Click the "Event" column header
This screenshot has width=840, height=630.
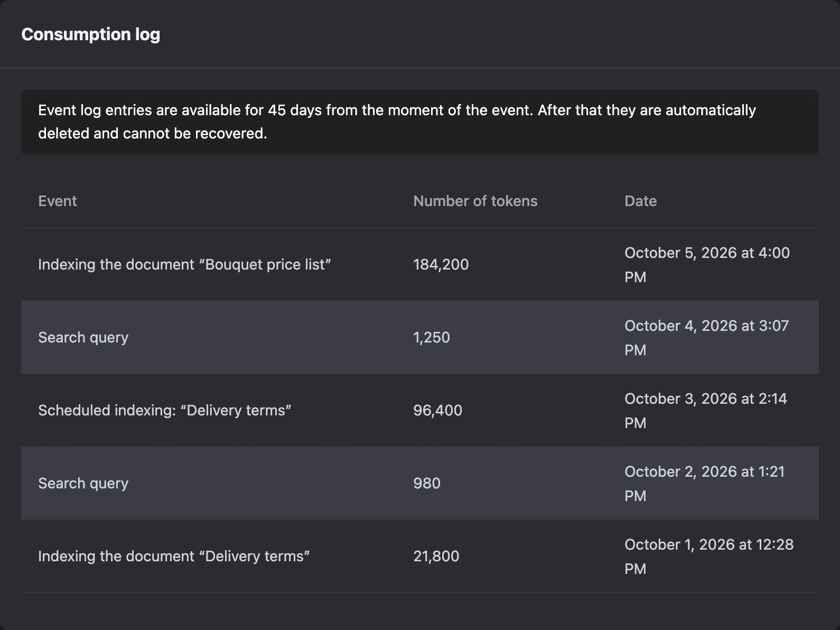pyautogui.click(x=58, y=201)
